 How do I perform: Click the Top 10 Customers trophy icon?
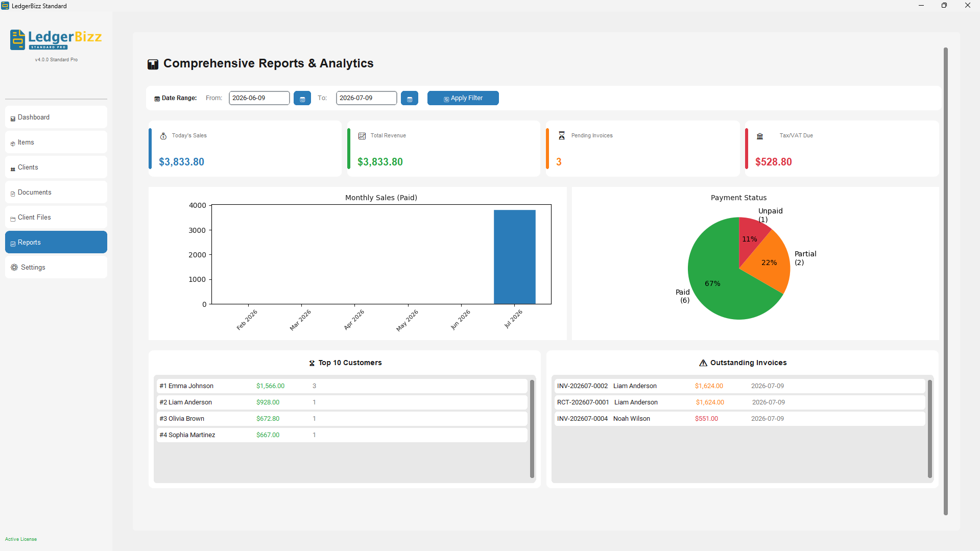312,363
